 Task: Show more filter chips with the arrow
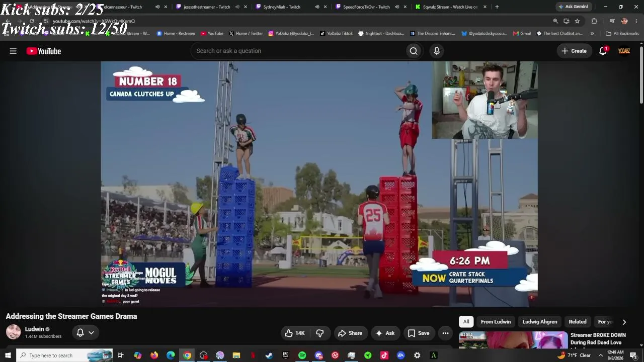pos(624,322)
